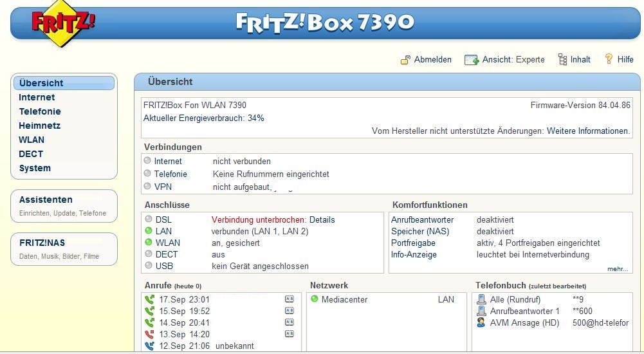644x354 pixels.
Task: Click the Abmelden link
Action: click(432, 60)
